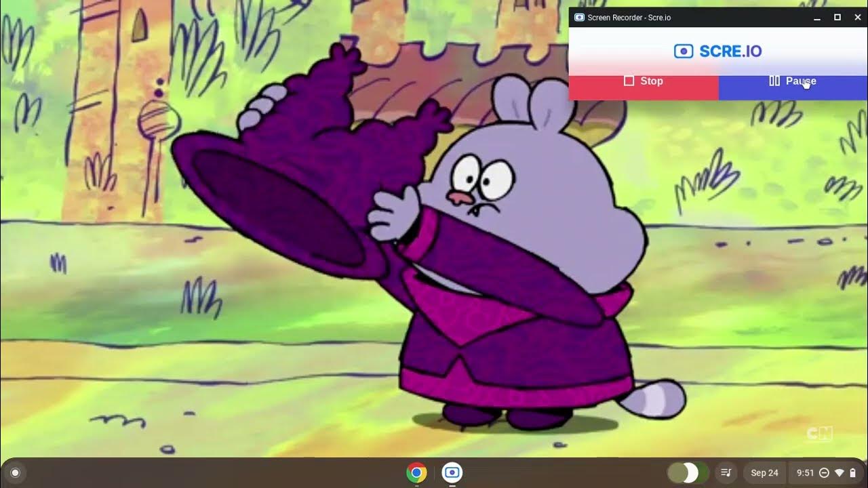
Task: Check Wi-Fi status icon in tray
Action: (x=840, y=472)
